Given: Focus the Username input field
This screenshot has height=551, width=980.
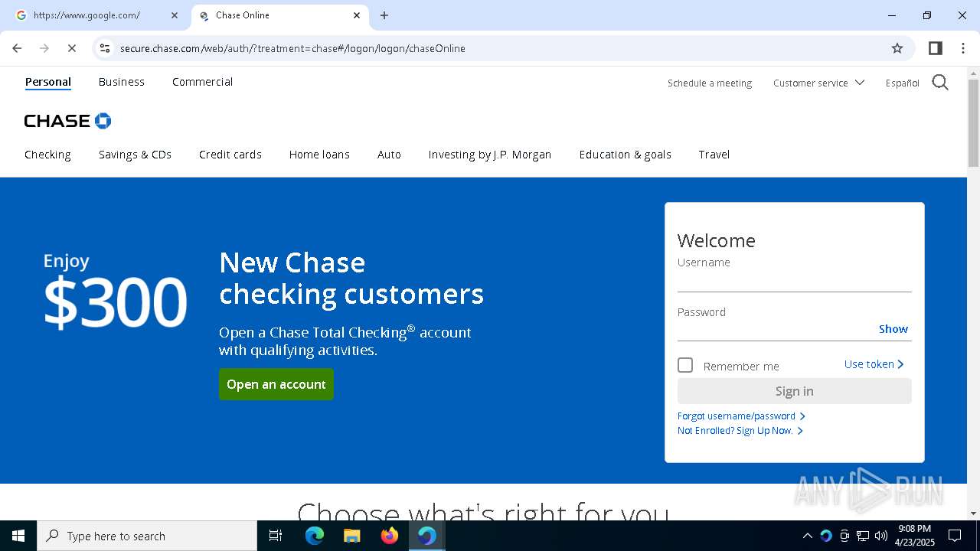Looking at the screenshot, I should coord(795,281).
